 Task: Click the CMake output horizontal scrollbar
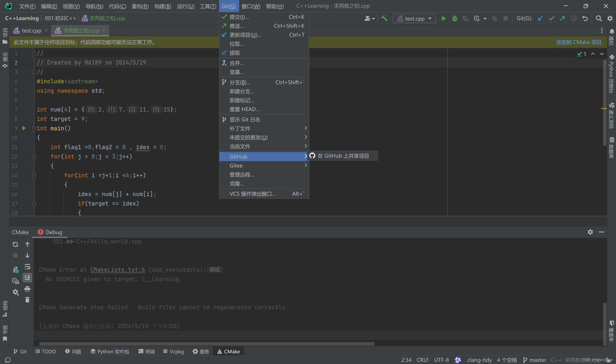tap(206, 344)
